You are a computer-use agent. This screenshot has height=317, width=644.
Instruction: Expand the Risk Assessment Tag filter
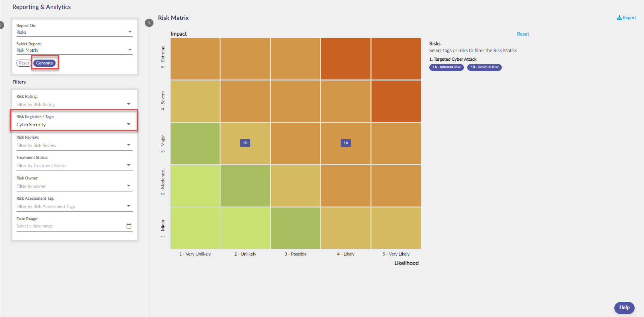(x=74, y=206)
